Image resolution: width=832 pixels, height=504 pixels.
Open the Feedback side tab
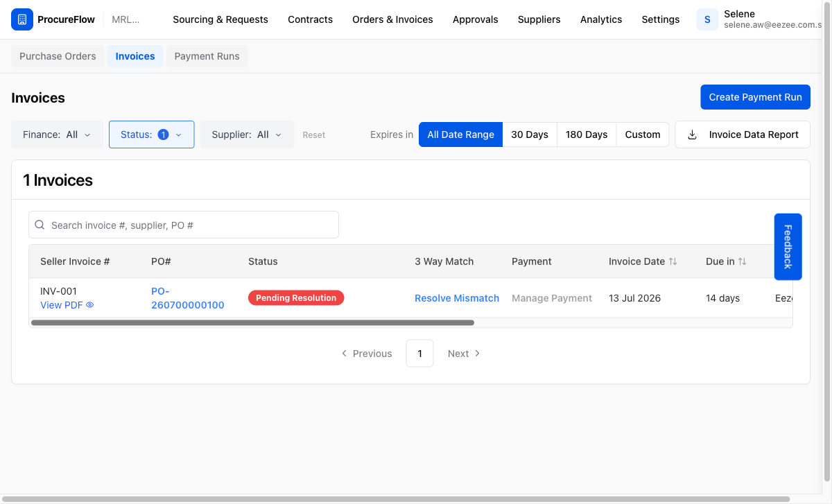[x=788, y=247]
